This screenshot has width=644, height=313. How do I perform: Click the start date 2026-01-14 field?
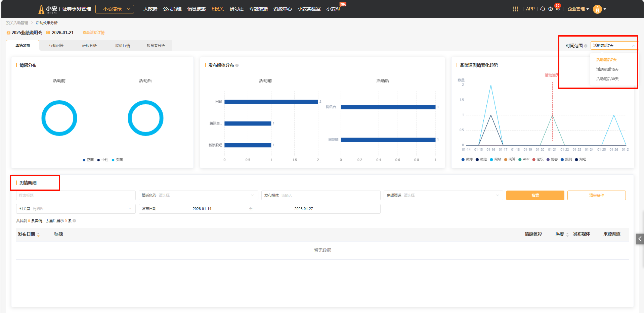202,209
